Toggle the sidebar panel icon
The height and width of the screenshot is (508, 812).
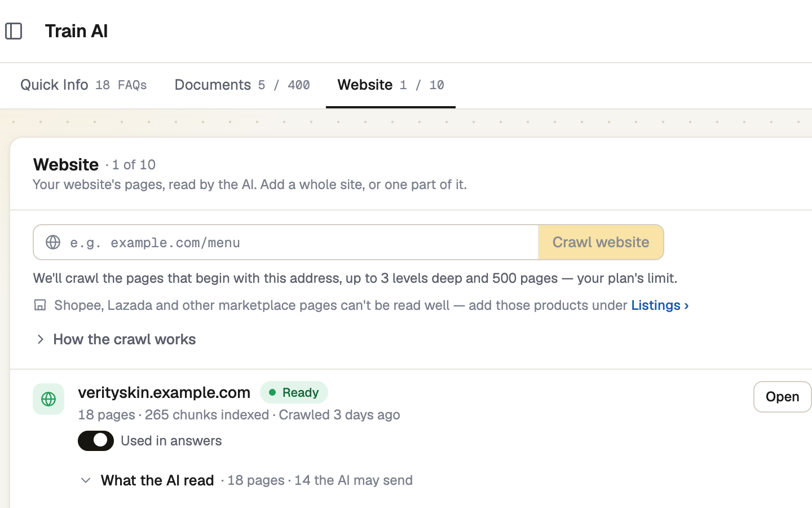point(14,31)
